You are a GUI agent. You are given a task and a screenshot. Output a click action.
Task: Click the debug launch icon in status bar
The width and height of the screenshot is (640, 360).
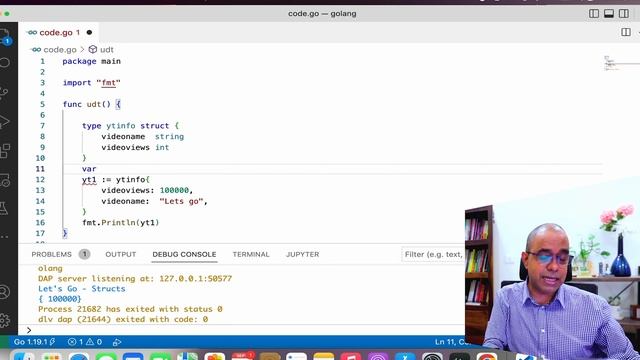pyautogui.click(x=117, y=342)
